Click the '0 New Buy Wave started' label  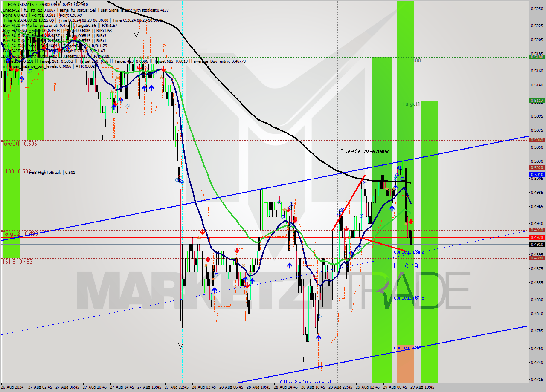[x=305, y=382]
